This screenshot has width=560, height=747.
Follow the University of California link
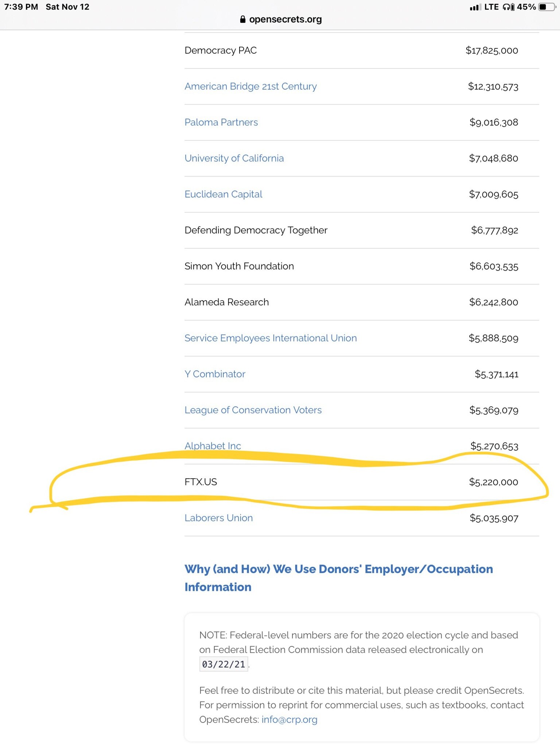pyautogui.click(x=234, y=158)
